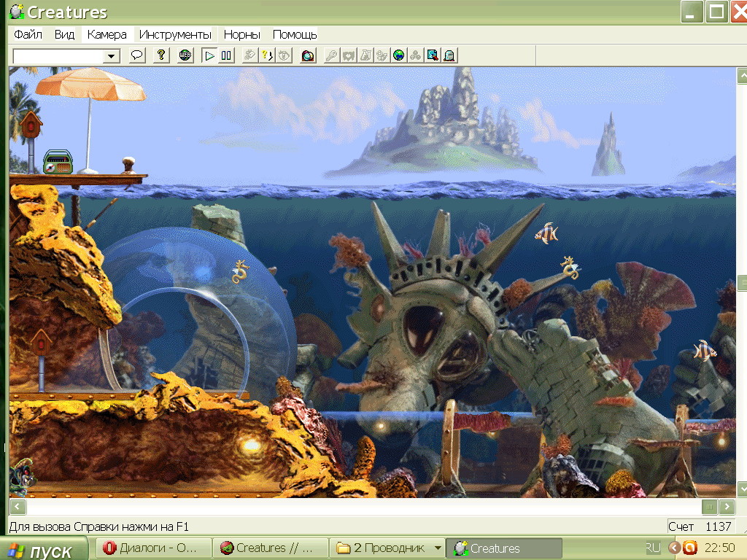The image size is (747, 560).
Task: Click the globe world map icon
Action: 399,55
